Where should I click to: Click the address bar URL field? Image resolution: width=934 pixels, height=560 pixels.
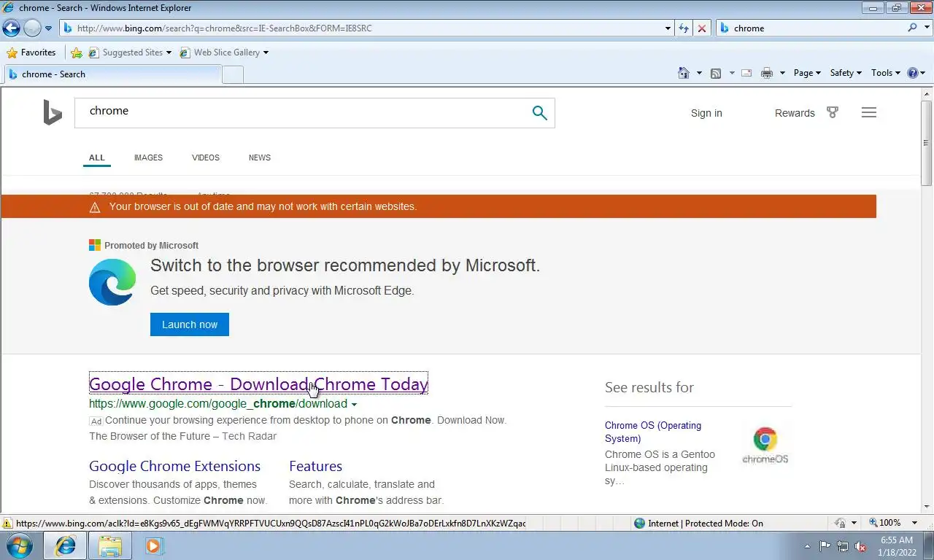(x=361, y=28)
